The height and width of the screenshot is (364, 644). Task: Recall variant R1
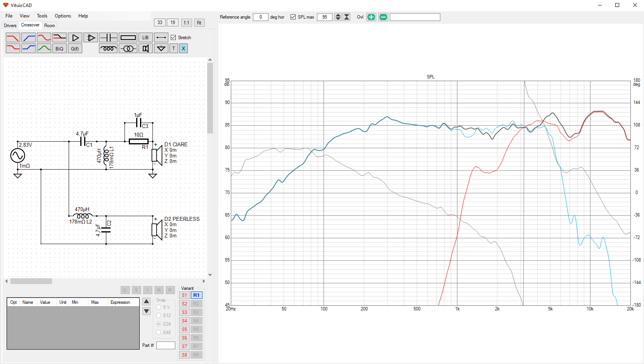[196, 295]
